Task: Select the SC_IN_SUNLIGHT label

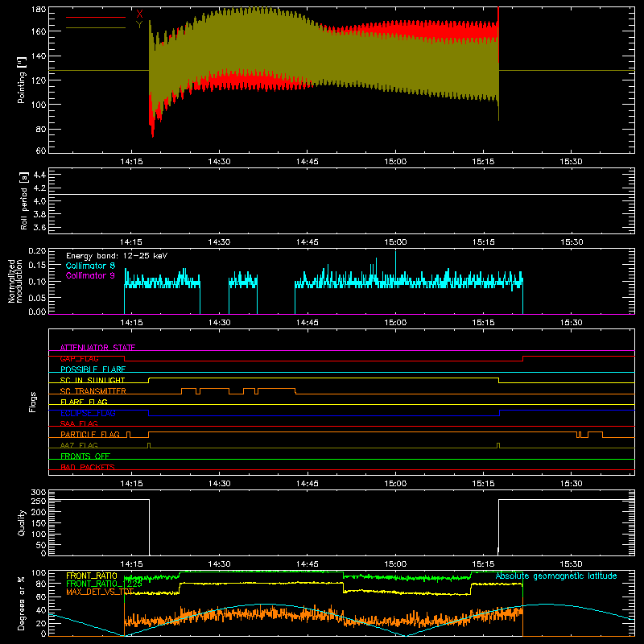Action: (93, 380)
